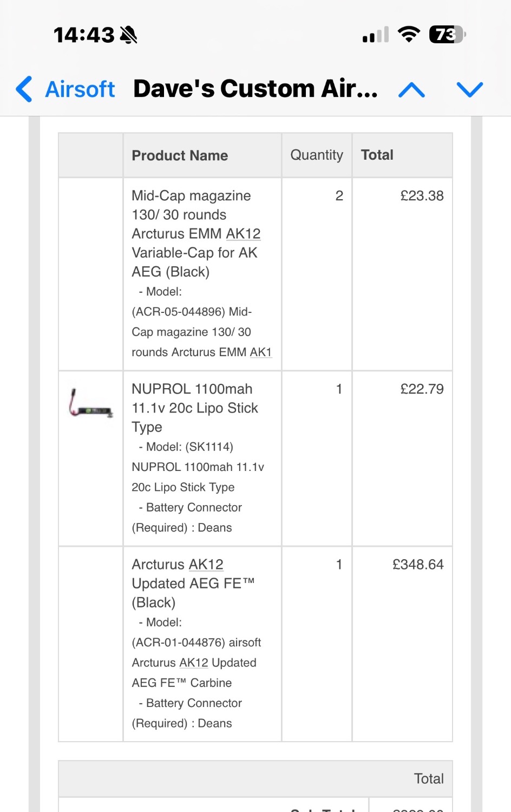Tap the status bar clock 14:43

84,35
